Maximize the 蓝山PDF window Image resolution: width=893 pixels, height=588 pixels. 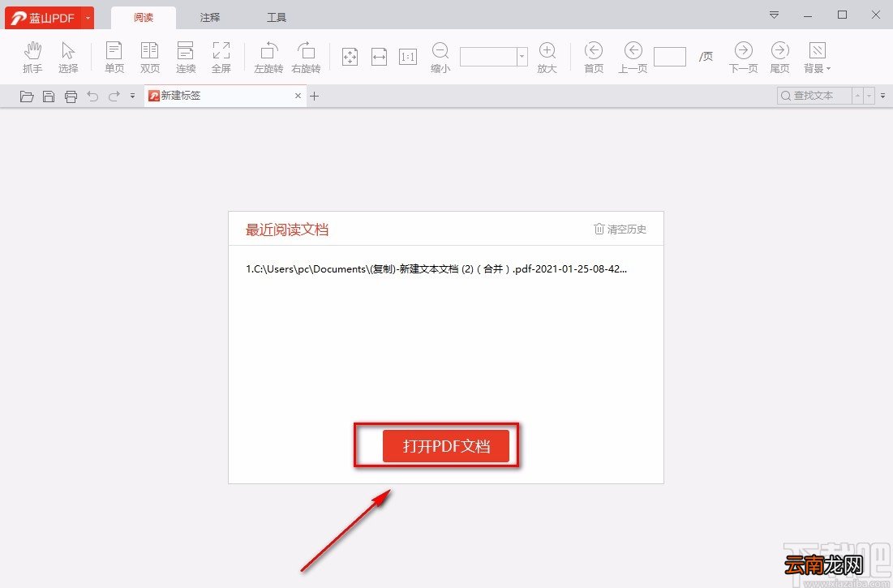tap(843, 15)
